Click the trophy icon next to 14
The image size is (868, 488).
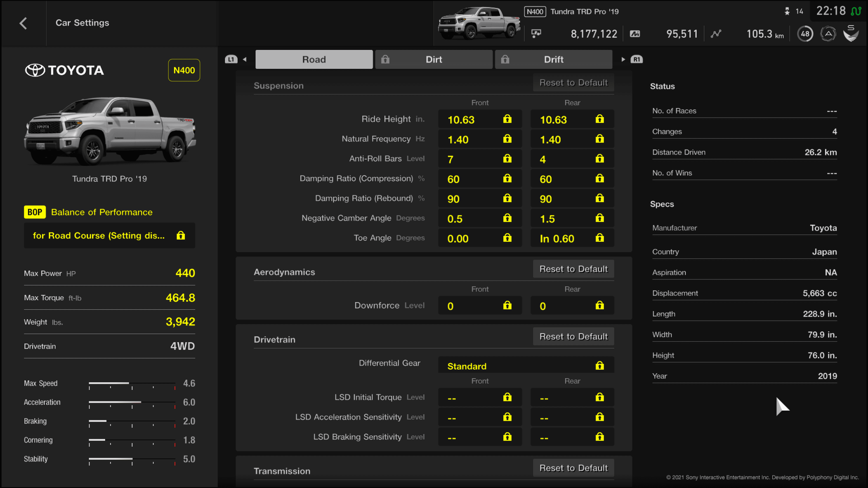tap(787, 12)
